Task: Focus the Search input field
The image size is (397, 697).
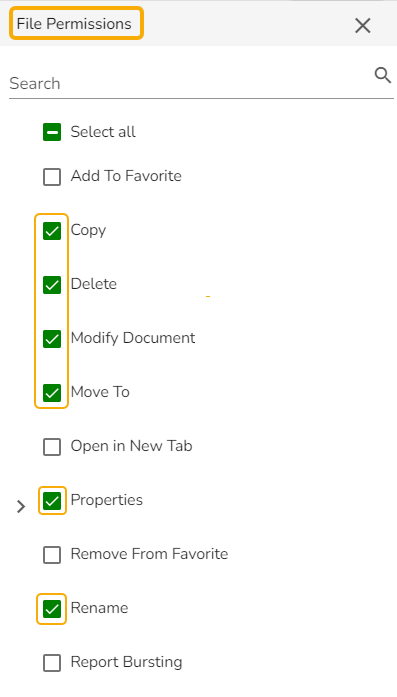Action: pos(191,84)
